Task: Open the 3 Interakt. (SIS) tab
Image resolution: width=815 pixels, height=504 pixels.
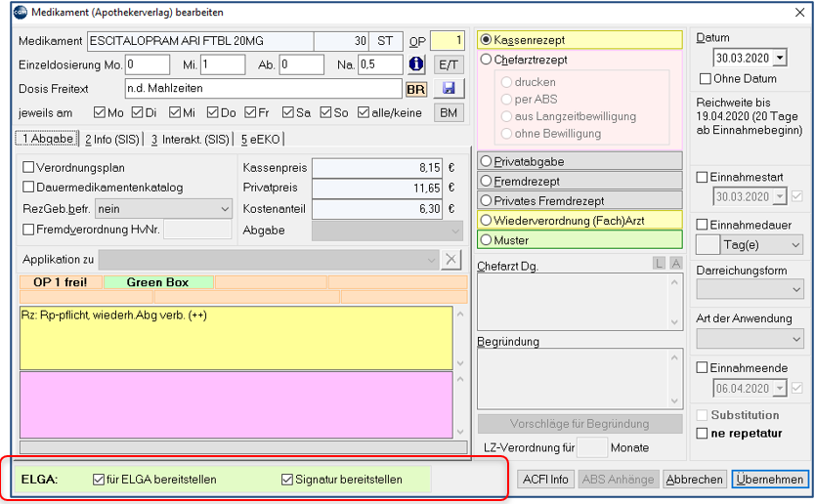Action: point(191,140)
